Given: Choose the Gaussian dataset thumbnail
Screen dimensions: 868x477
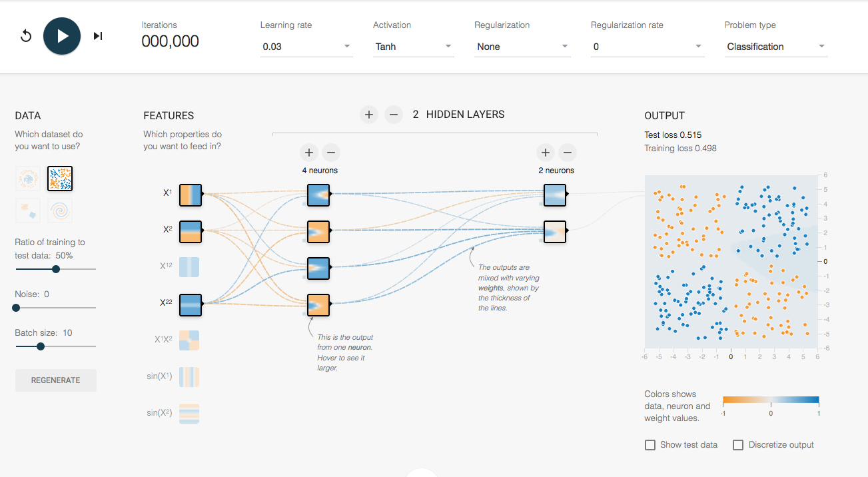Looking at the screenshot, I should coord(28,211).
